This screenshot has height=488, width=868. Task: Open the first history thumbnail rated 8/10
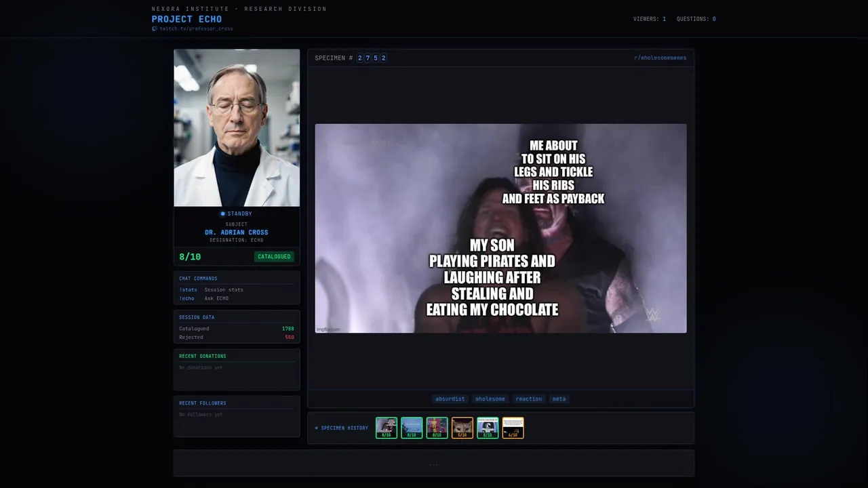pos(387,428)
